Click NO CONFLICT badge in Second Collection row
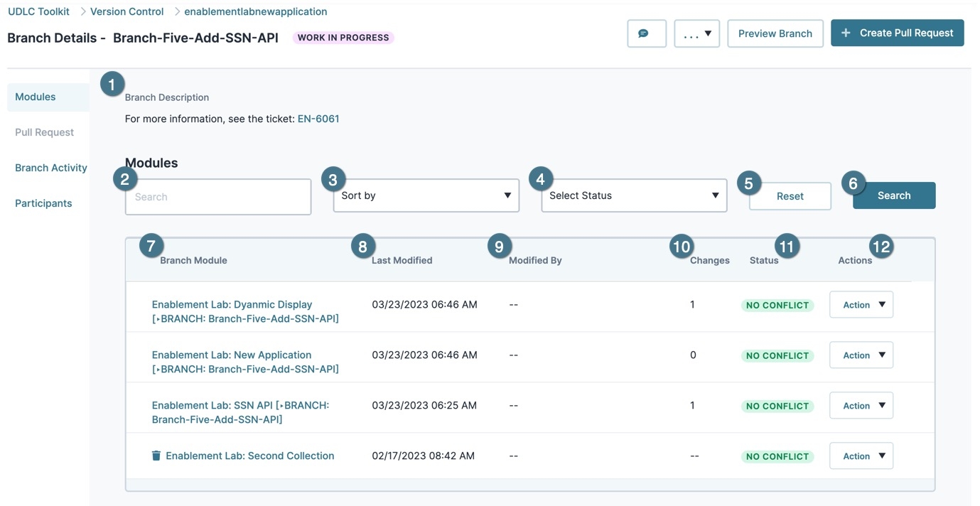The height and width of the screenshot is (506, 980). coord(777,456)
